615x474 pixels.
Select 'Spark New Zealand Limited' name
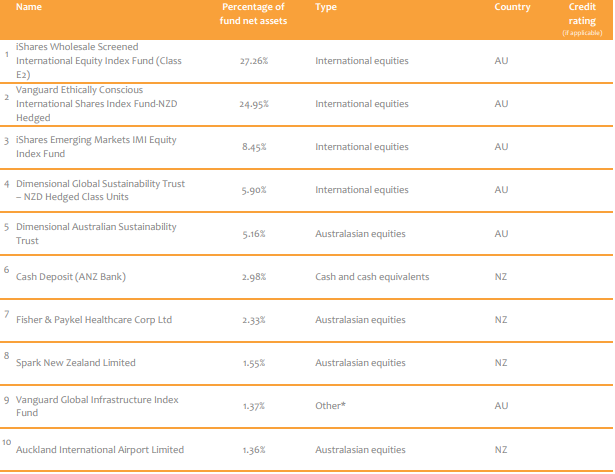pyautogui.click(x=76, y=363)
